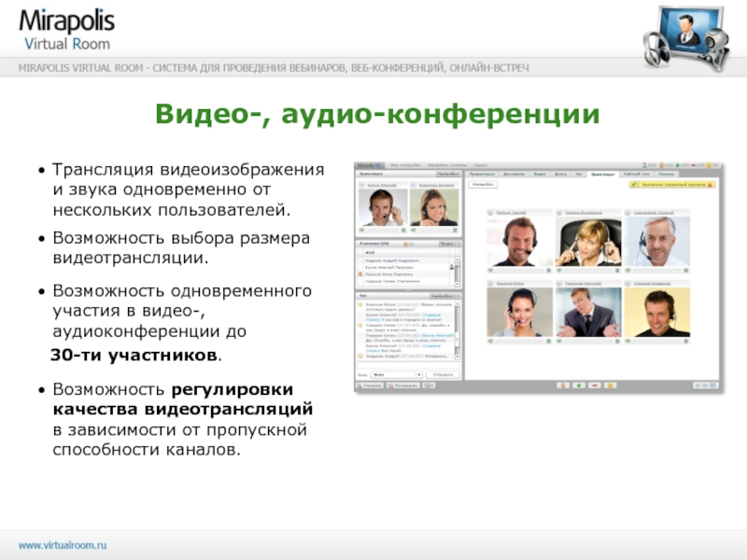747x560 pixels.
Task: Click chat message input field
Action: tap(408, 365)
